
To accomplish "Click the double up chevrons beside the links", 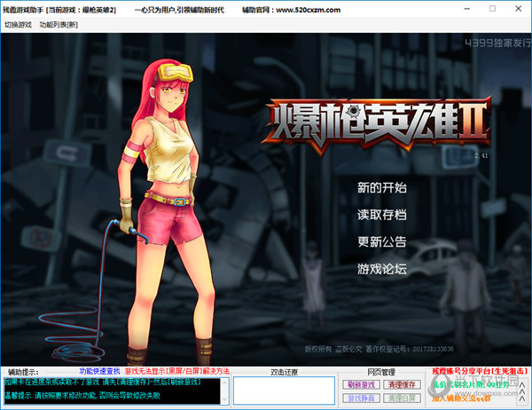I will 522,391.
